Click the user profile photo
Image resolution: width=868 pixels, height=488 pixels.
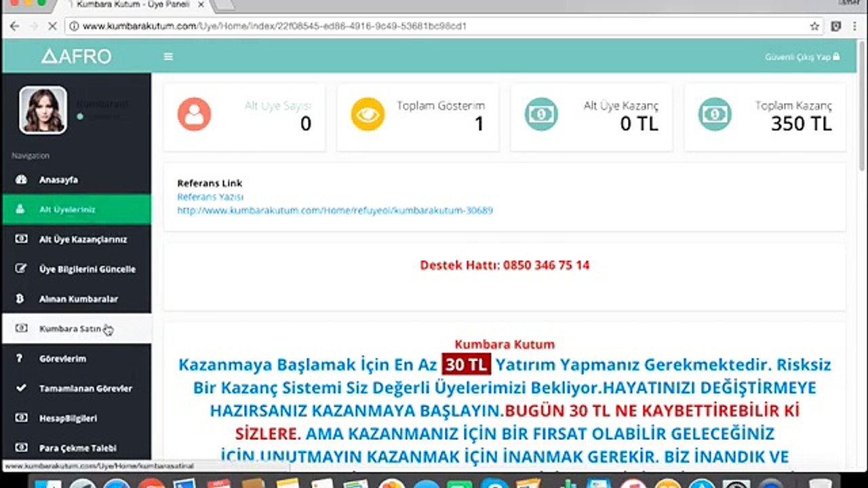[x=43, y=110]
